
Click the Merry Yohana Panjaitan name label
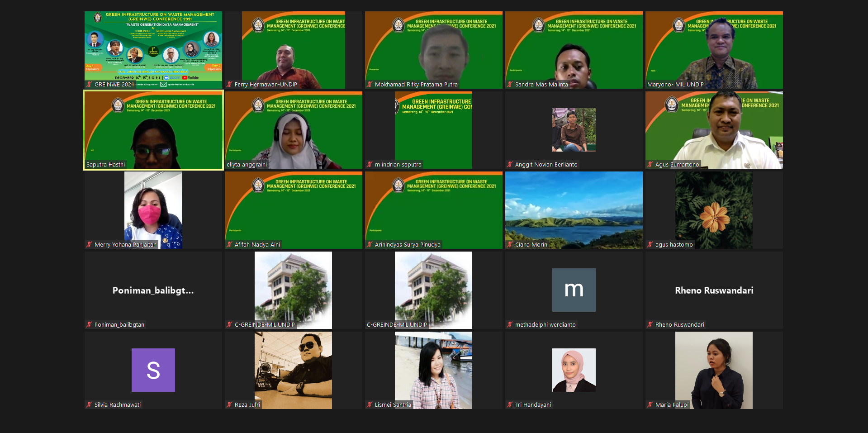point(125,245)
